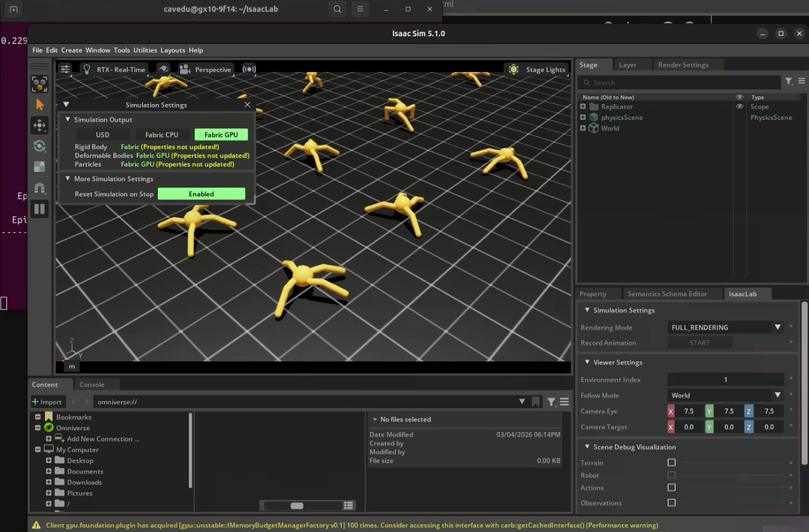This screenshot has width=809, height=532.
Task: Select the arrow Select tool in left toolbar
Action: coord(40,105)
